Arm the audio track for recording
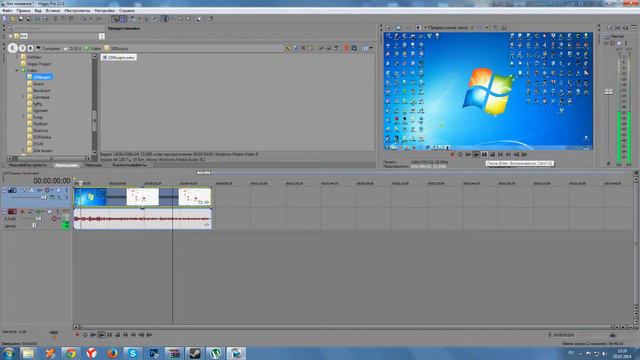 coord(22,211)
